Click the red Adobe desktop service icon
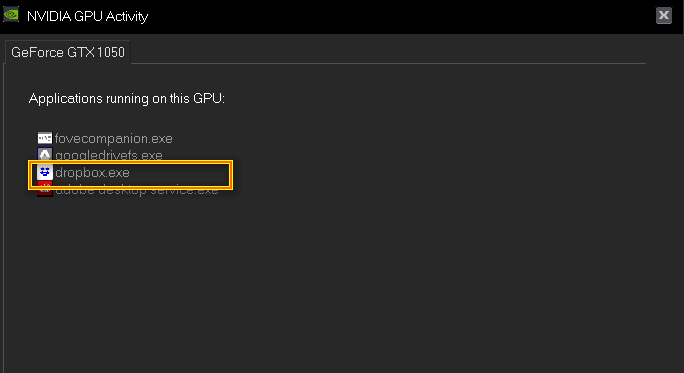The width and height of the screenshot is (684, 373). [44, 190]
